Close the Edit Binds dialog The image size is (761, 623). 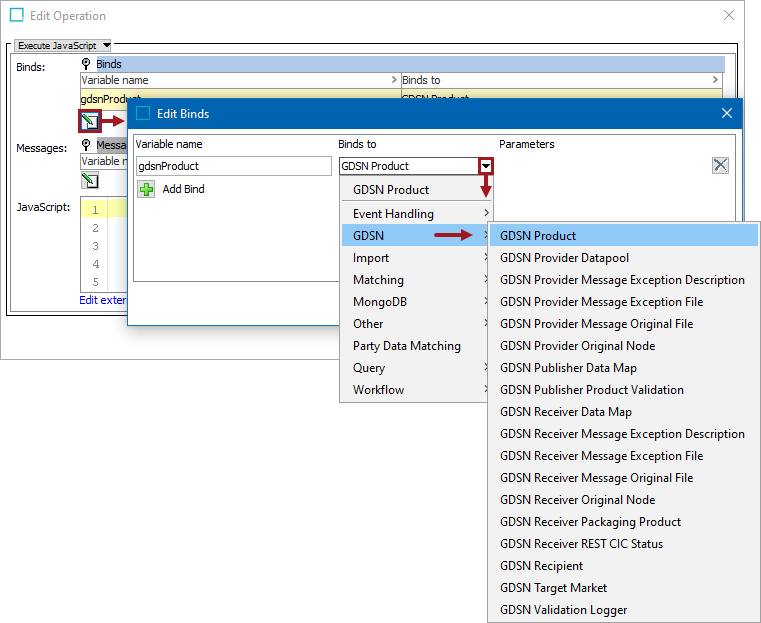727,114
